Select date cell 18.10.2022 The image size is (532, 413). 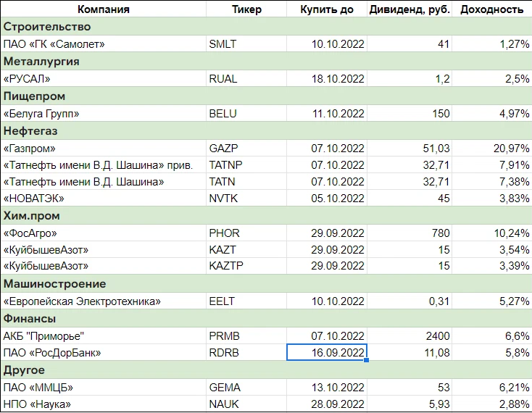click(327, 79)
